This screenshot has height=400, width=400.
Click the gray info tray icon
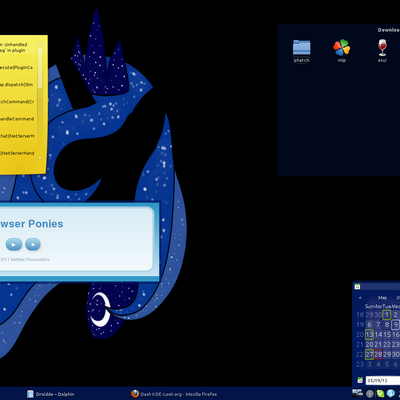pos(370,394)
